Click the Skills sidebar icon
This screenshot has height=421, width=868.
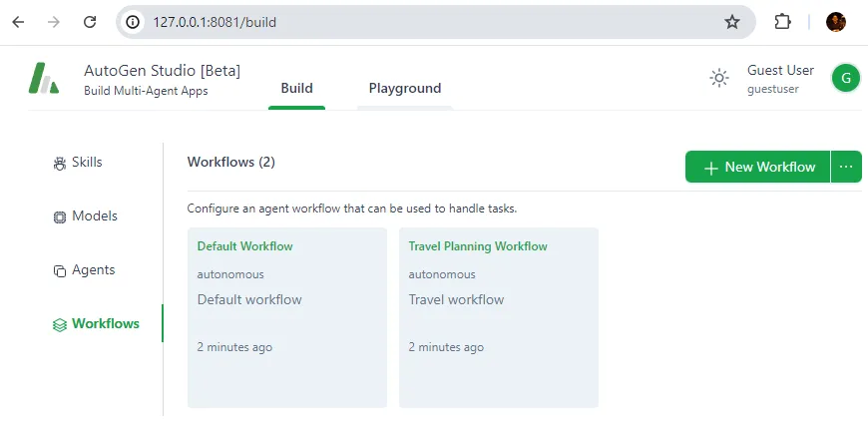click(59, 164)
